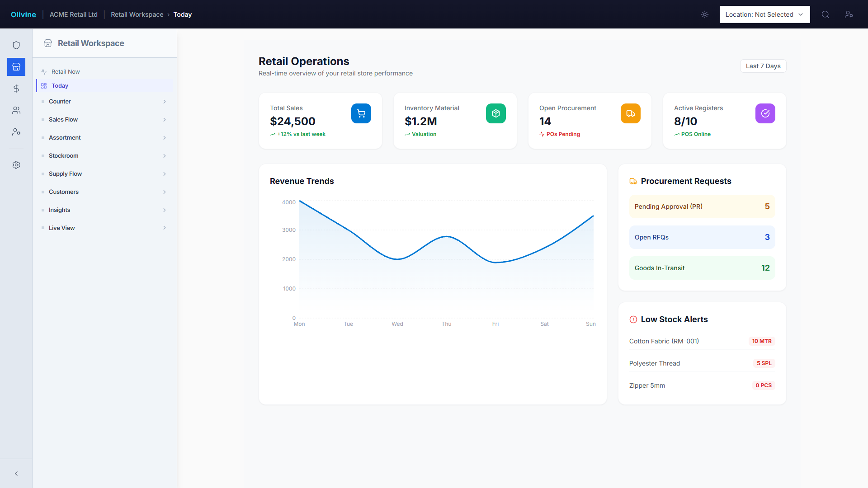
Task: Click the Last 7 Days filter button
Action: [763, 66]
